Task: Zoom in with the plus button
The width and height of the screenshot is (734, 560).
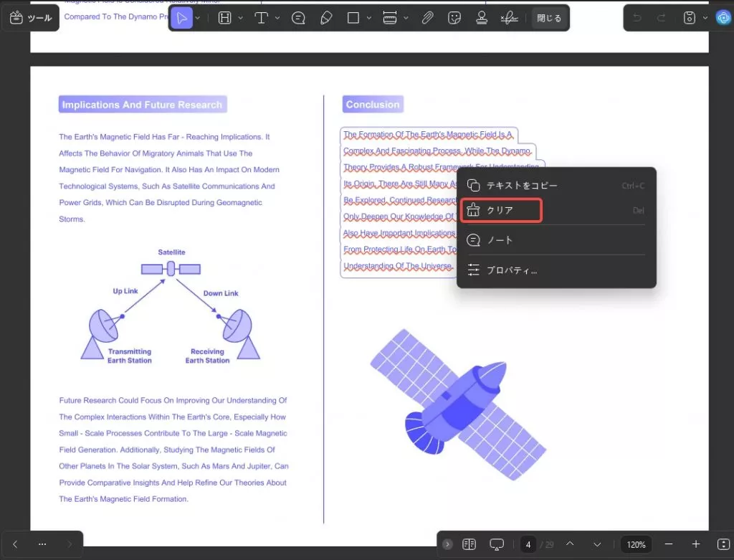Action: coord(695,544)
